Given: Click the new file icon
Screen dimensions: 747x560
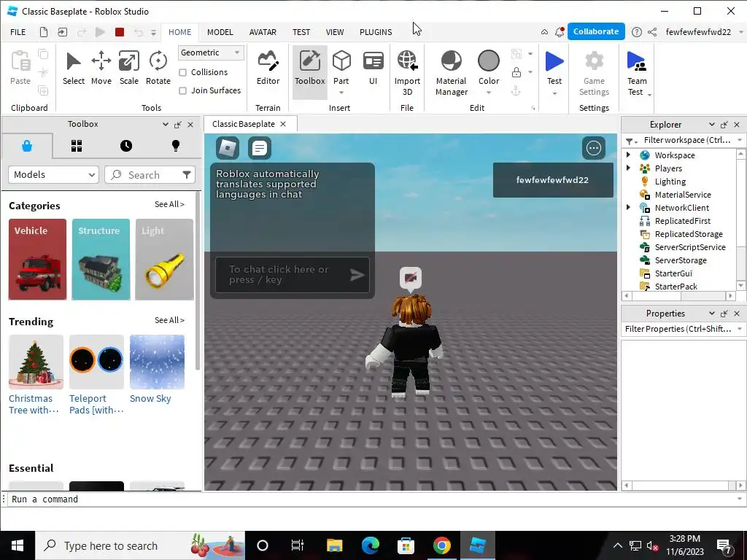Looking at the screenshot, I should [43, 32].
